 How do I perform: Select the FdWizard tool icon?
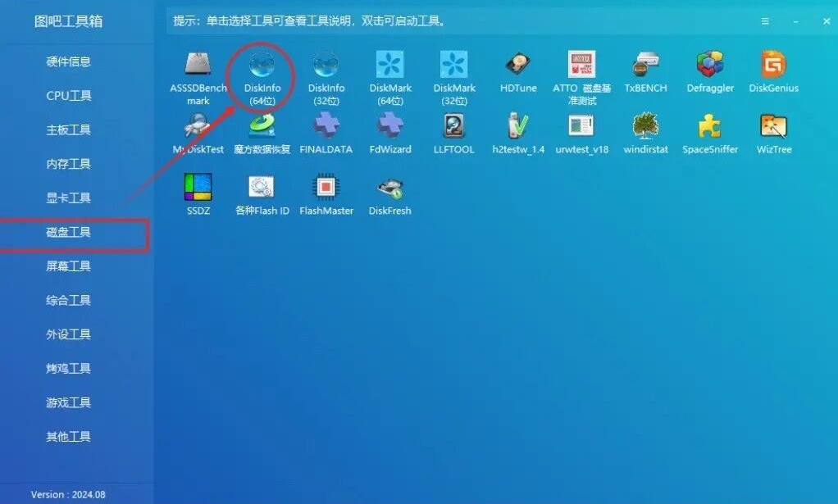pos(390,126)
